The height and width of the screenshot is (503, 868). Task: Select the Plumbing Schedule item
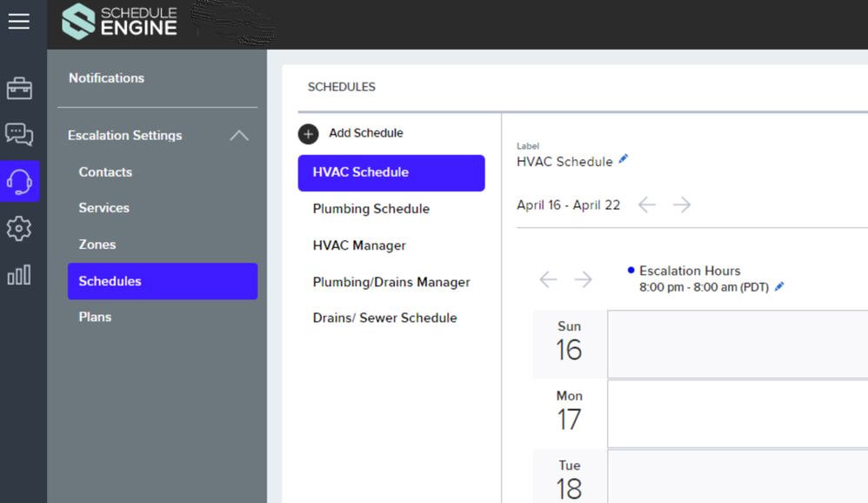click(x=371, y=209)
